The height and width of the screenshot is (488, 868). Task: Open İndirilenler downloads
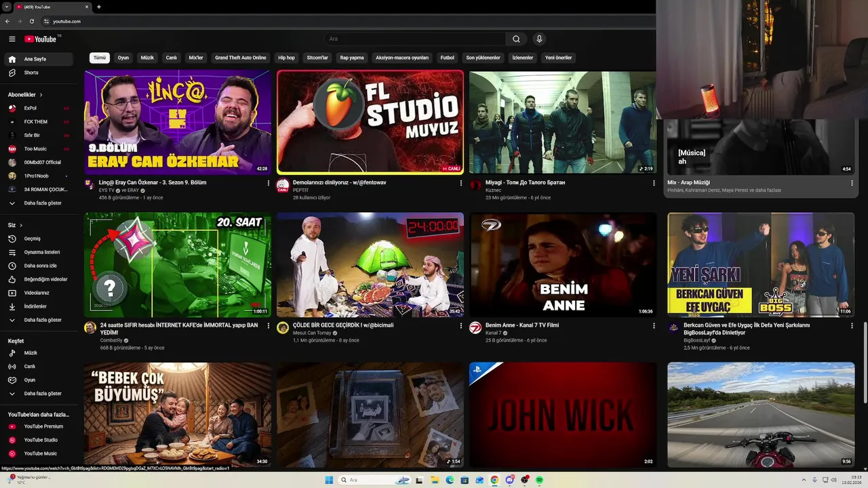pos(39,306)
